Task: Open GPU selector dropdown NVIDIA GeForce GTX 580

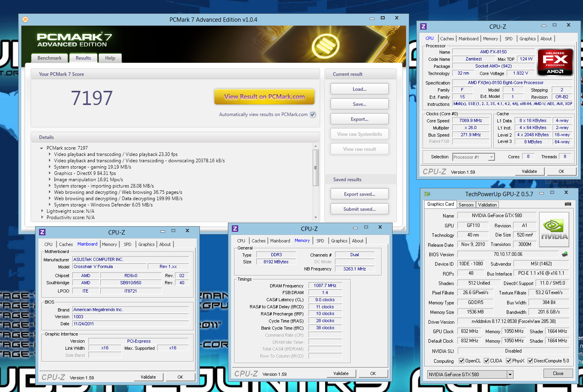Action: [x=510, y=375]
